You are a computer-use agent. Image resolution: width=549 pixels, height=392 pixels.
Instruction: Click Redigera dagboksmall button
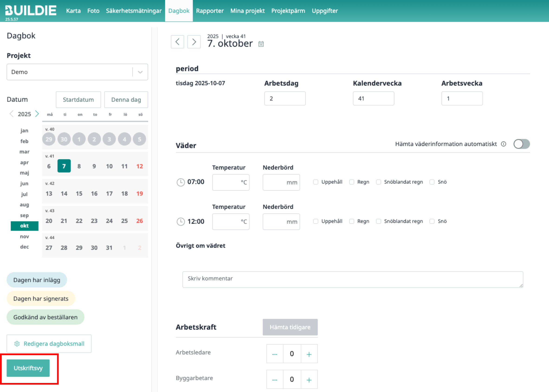[49, 344]
